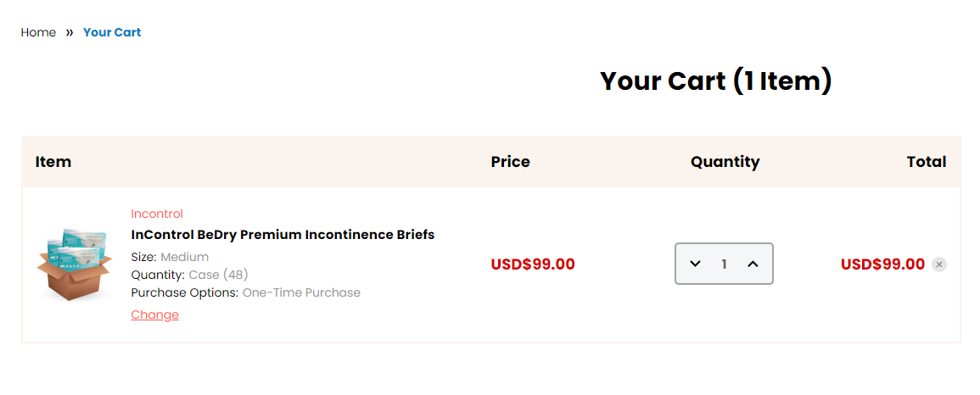Click the breadcrumb separator arrows

[70, 32]
